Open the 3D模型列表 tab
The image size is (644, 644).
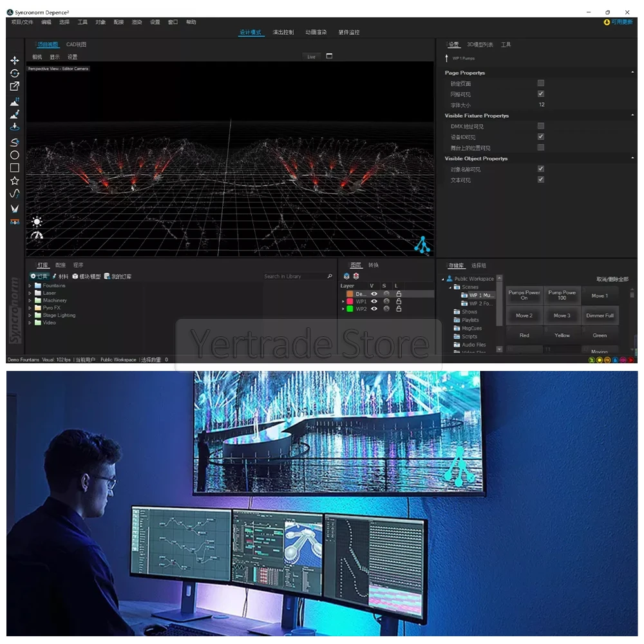coord(480,44)
